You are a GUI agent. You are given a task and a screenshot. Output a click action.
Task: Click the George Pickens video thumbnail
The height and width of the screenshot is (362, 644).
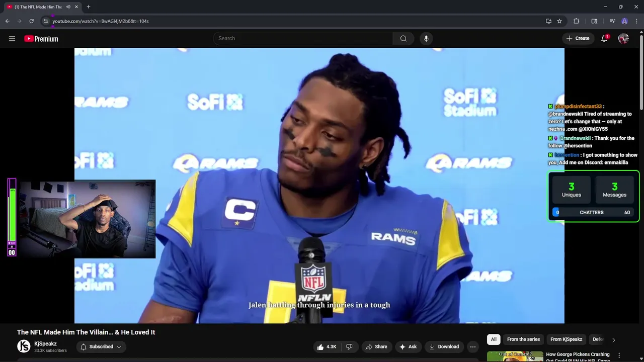[x=515, y=356]
